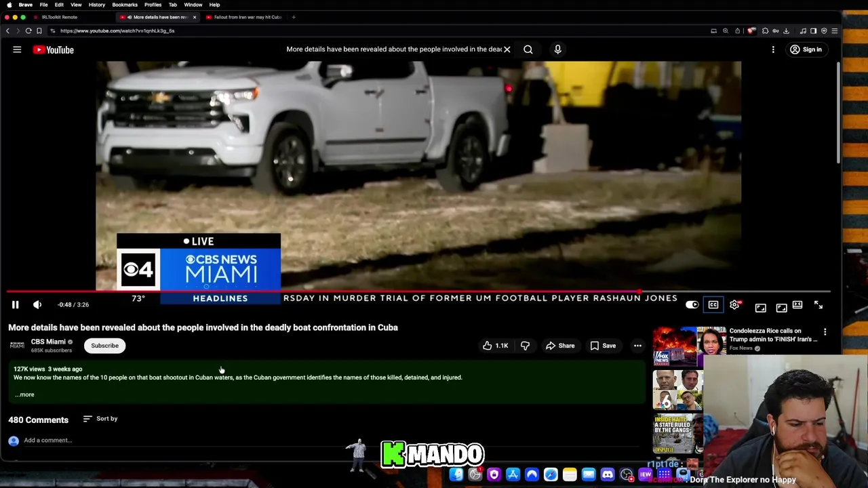Open the browser downloads icon
Screen dimensions: 868x488
click(786, 30)
